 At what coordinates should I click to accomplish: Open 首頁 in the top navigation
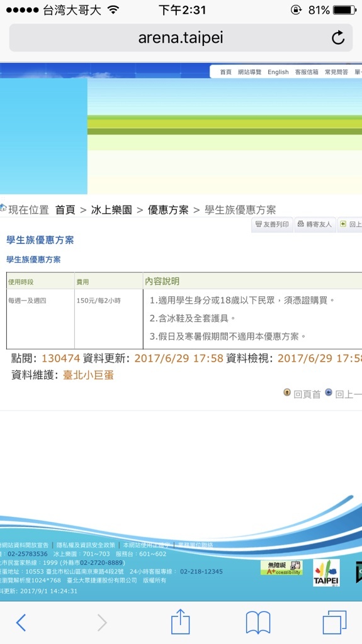pyautogui.click(x=225, y=72)
